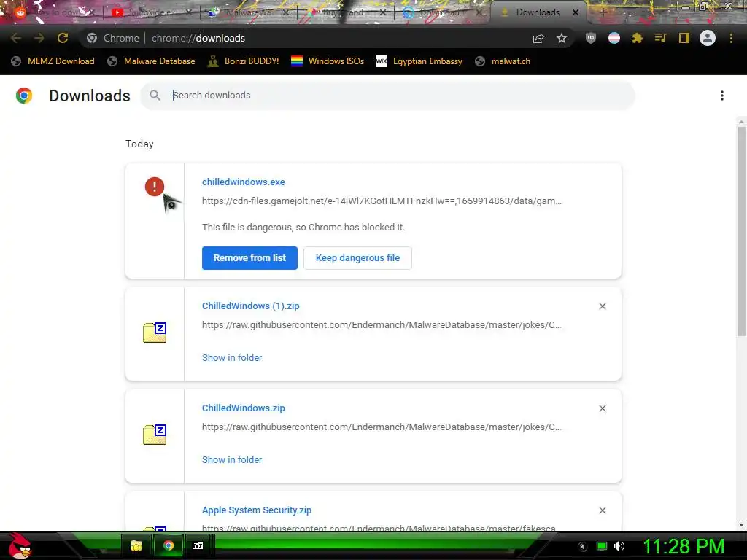The height and width of the screenshot is (560, 747).
Task: Remove ChilledWindows.zip entry with X
Action: (602, 408)
